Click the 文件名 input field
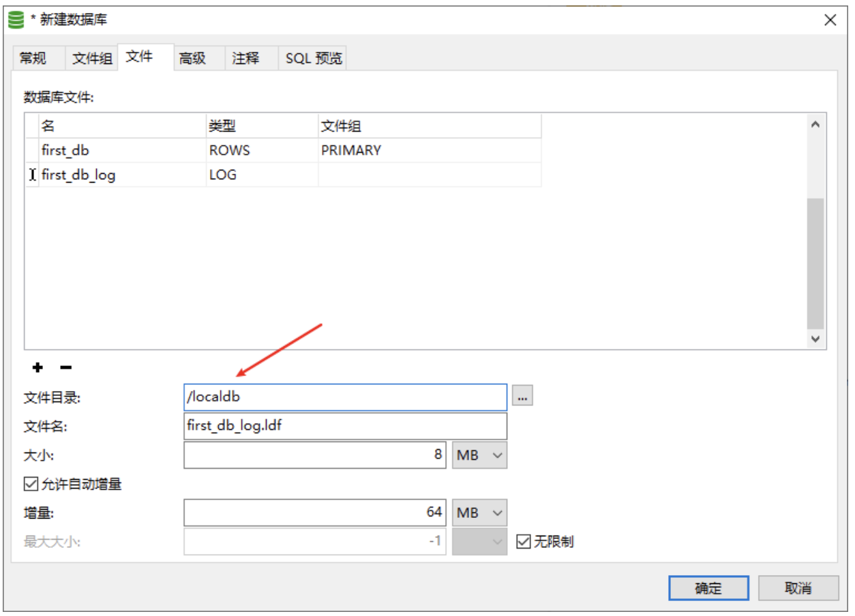Image resolution: width=855 pixels, height=616 pixels. pyautogui.click(x=345, y=427)
